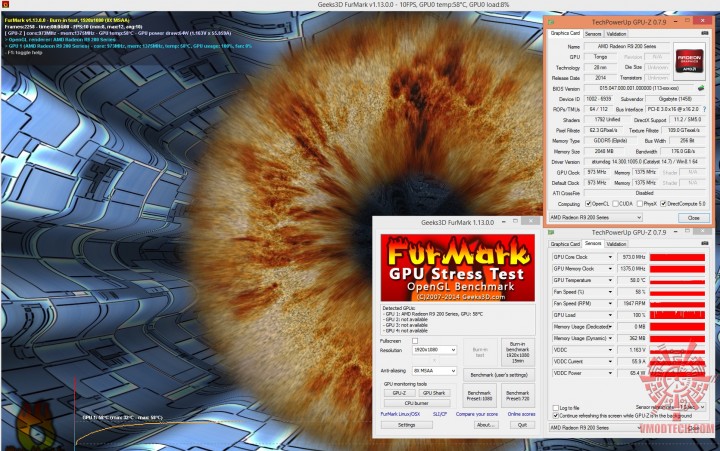
Task: Select Sensors tab in lower GPU-Z window
Action: click(593, 243)
